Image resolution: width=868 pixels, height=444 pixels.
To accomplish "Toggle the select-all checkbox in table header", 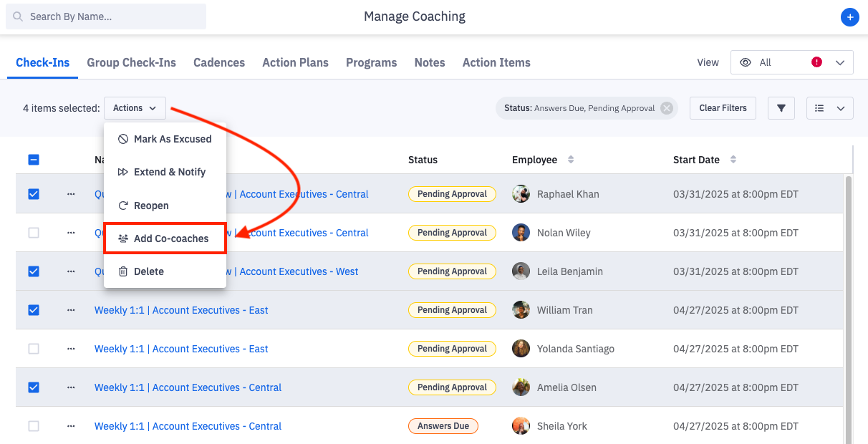I will [x=34, y=160].
